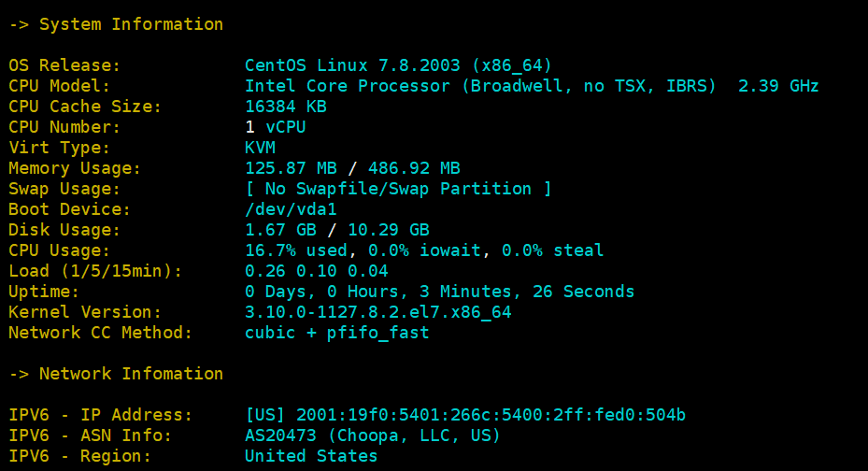Screen dimensions: 868x471
Task: Select the uptime 3 Minutes, 26 Seconds text
Action: pyautogui.click(x=526, y=292)
